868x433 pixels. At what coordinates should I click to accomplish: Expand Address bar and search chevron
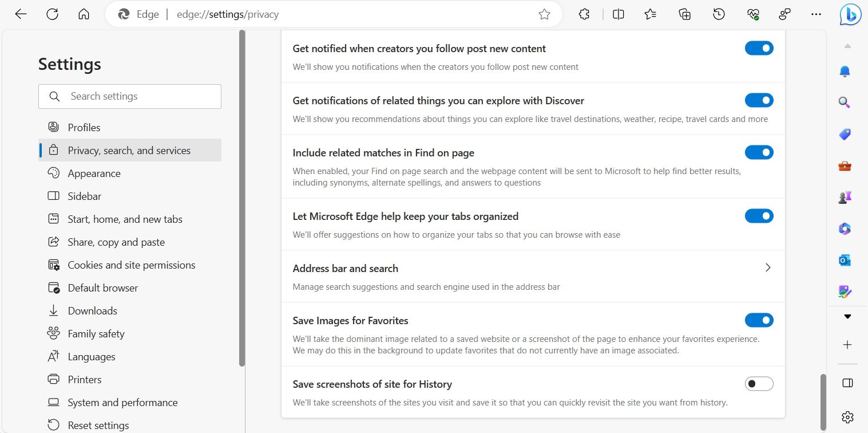(768, 267)
